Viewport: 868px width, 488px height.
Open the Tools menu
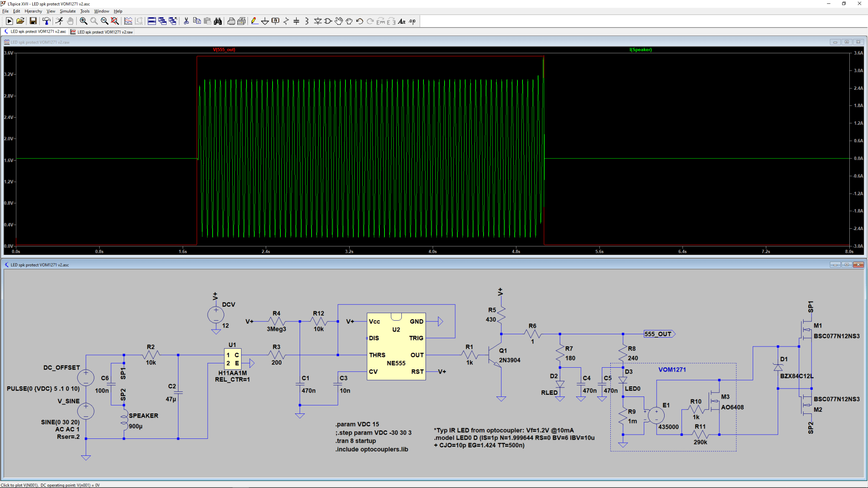click(x=85, y=11)
